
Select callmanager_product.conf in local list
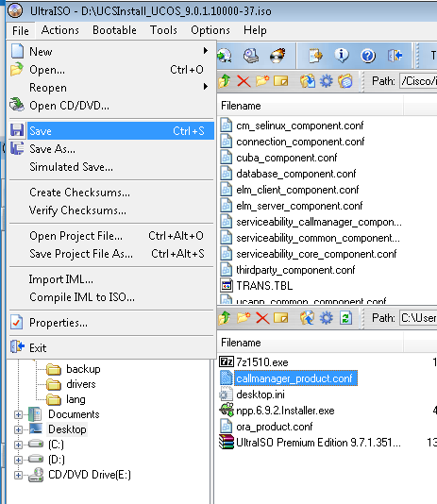point(294,378)
